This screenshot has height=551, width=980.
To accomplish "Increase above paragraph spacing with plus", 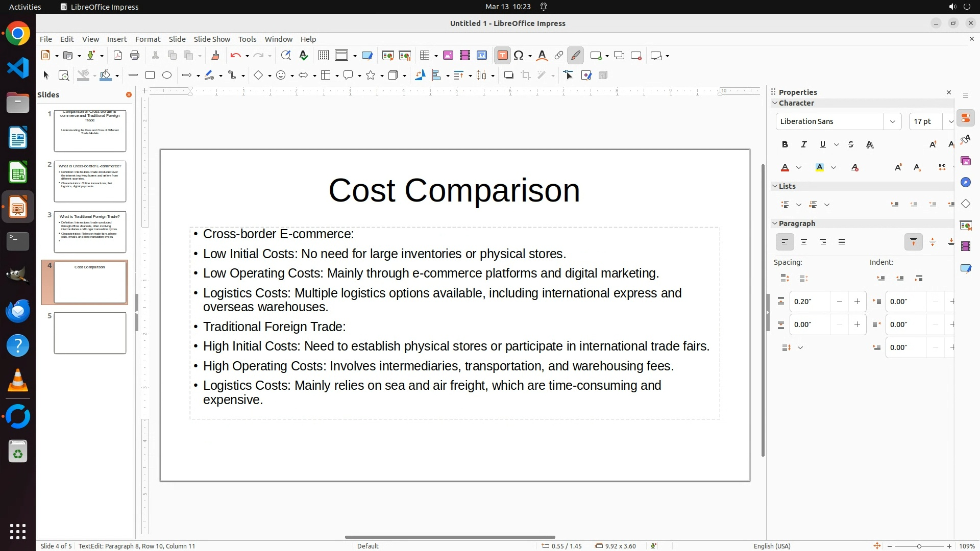I will (857, 302).
